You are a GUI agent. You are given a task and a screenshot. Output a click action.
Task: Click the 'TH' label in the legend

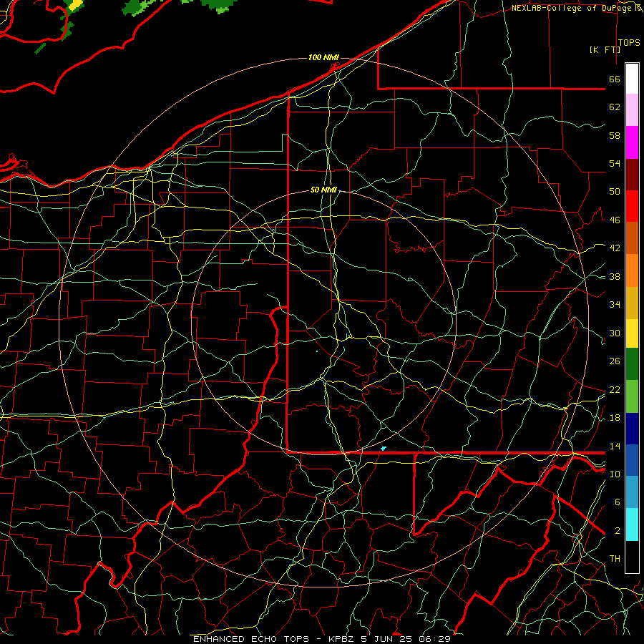[615, 559]
